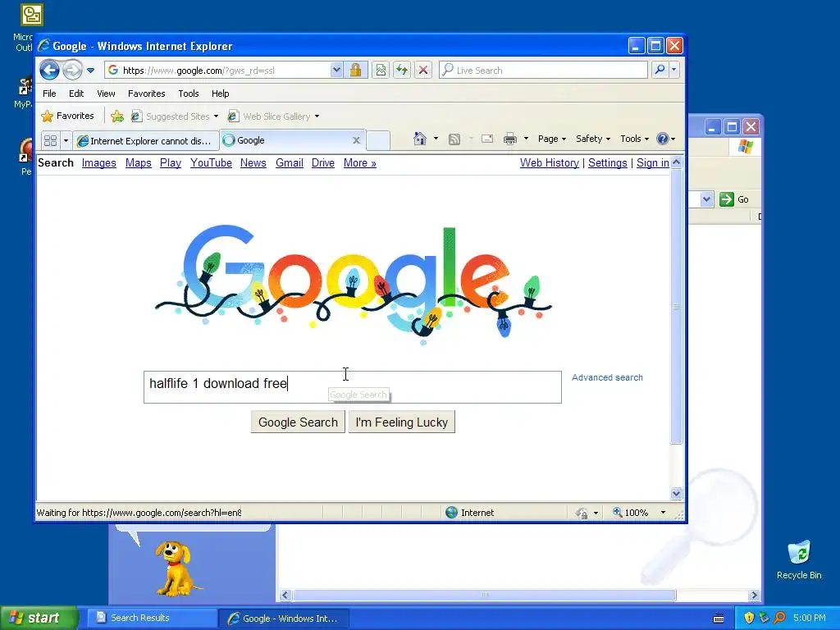Open the Edit menu
The width and height of the screenshot is (840, 630).
coord(76,94)
